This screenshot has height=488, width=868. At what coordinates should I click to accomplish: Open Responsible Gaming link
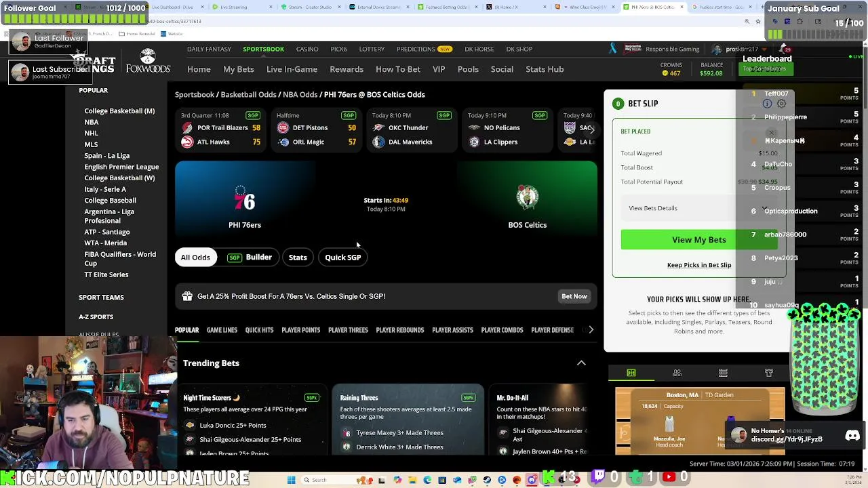672,49
